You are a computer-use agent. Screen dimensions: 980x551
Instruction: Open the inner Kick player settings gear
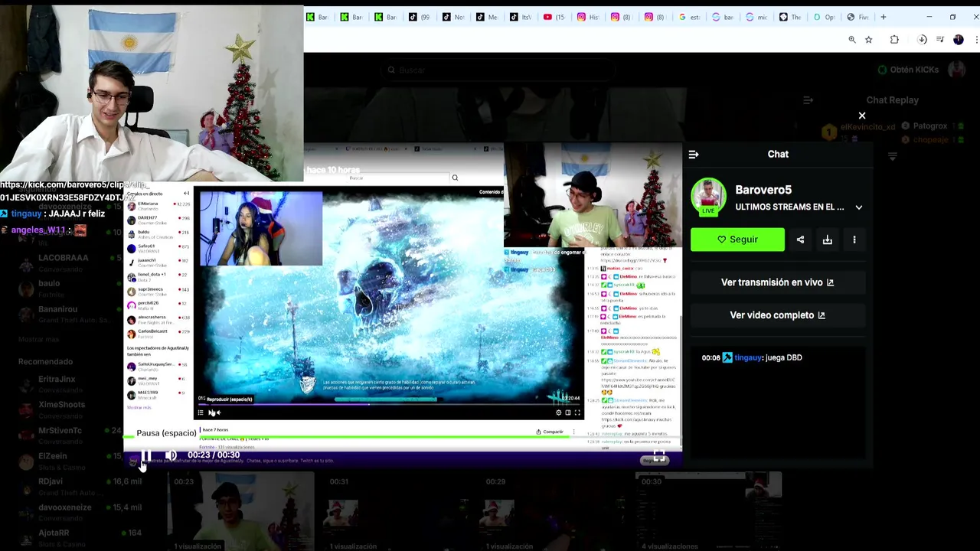(x=558, y=412)
